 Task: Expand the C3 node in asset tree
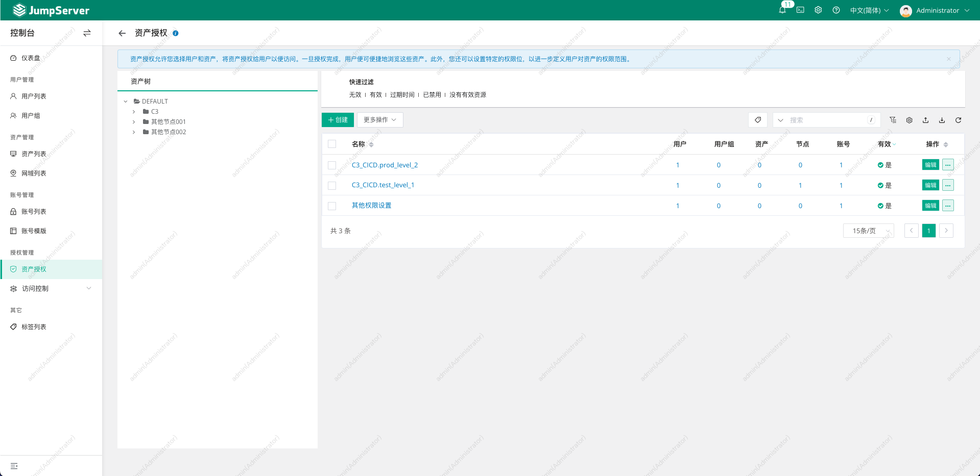pos(134,112)
